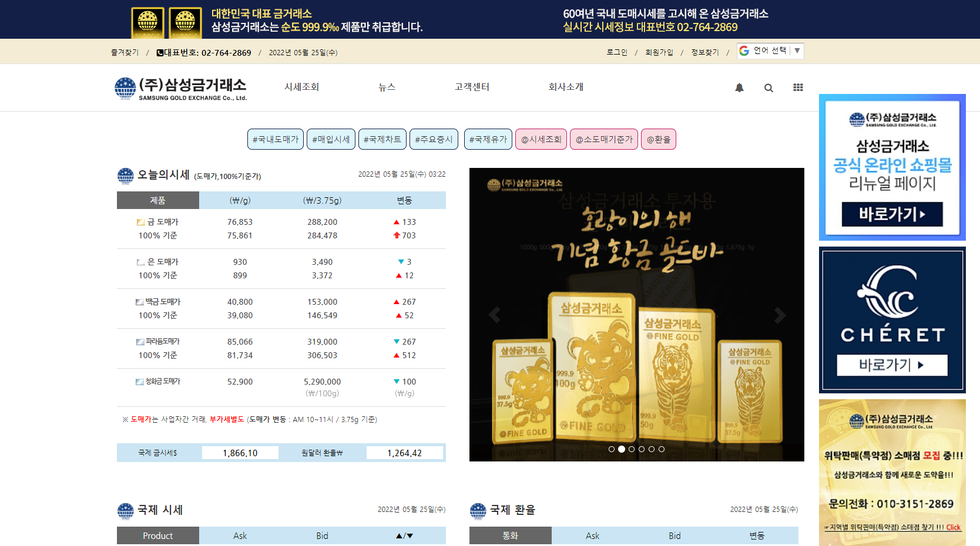Click the silver icon next to 은 도매가
This screenshot has height=546, width=980.
pyautogui.click(x=141, y=262)
